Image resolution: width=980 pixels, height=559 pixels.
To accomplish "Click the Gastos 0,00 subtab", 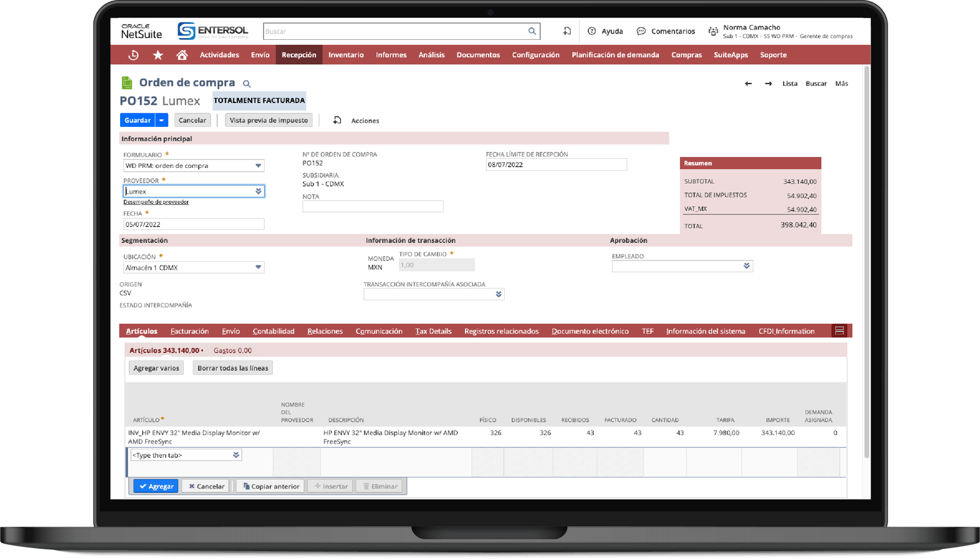I will pyautogui.click(x=232, y=351).
